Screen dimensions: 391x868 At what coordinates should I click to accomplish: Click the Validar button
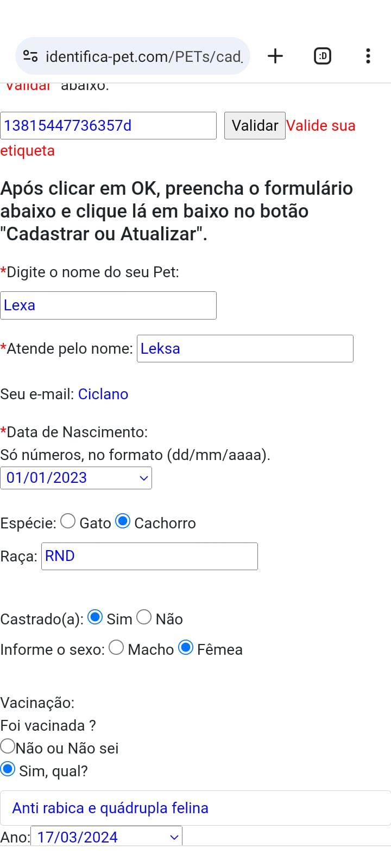(255, 125)
